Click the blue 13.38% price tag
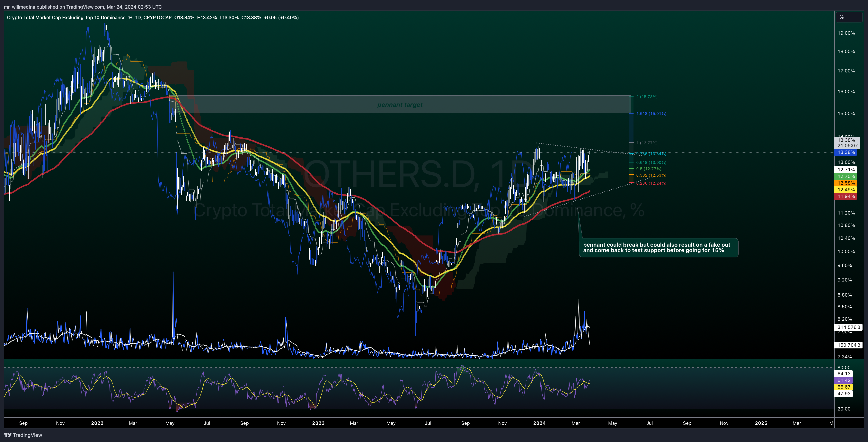 tap(846, 152)
